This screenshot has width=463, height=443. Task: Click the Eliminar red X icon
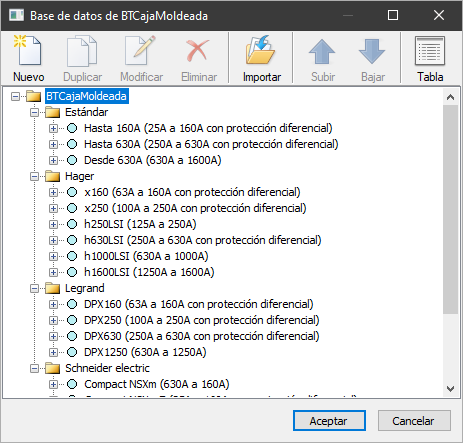(198, 51)
